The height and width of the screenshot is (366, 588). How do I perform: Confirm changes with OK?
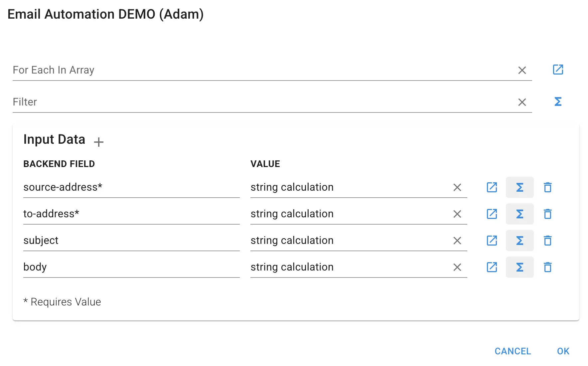point(563,351)
